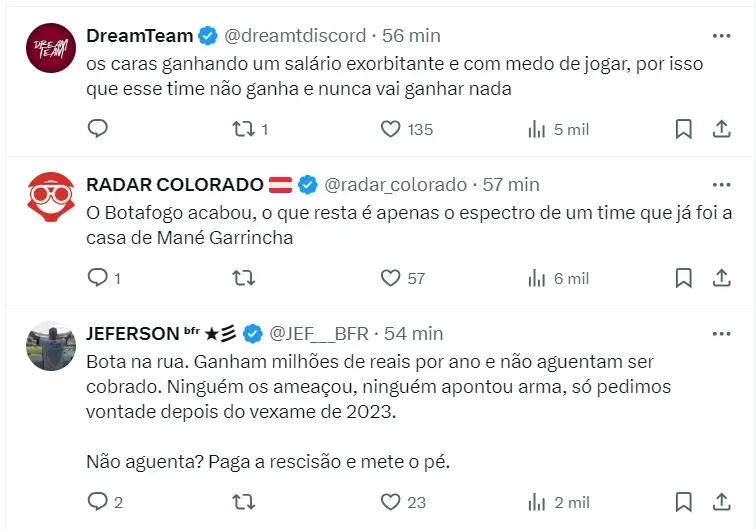Retweet the RADAR COLORADO post
The image size is (756, 529).
[244, 278]
